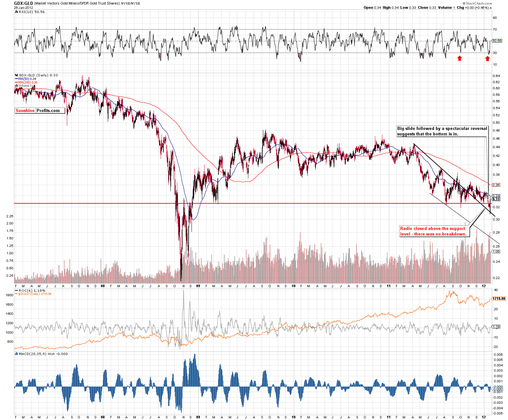The width and height of the screenshot is (508, 420).
Task: Click the GDX:GLD (Daily) 0.33 legend entry
Action: coord(38,75)
